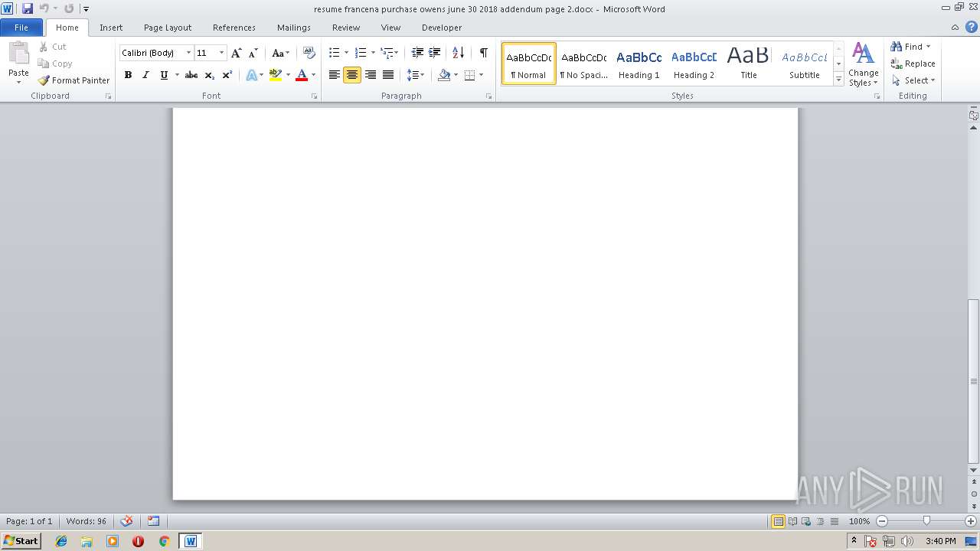This screenshot has width=980, height=551.
Task: Click Decrease Indent icon
Action: 417,53
